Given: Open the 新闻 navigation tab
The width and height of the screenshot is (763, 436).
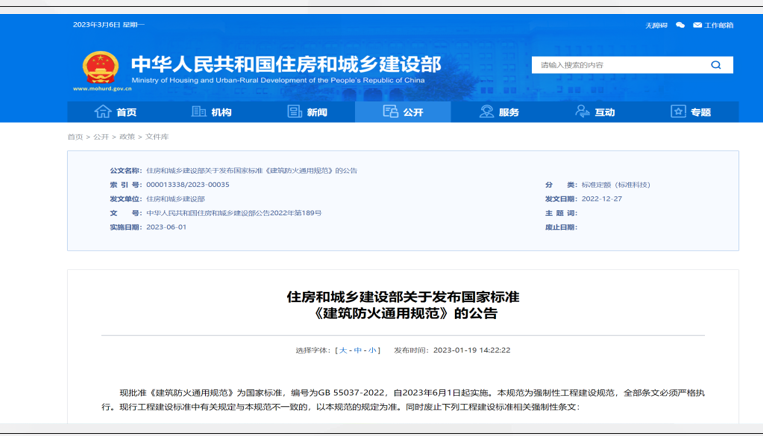Looking at the screenshot, I should (x=307, y=112).
